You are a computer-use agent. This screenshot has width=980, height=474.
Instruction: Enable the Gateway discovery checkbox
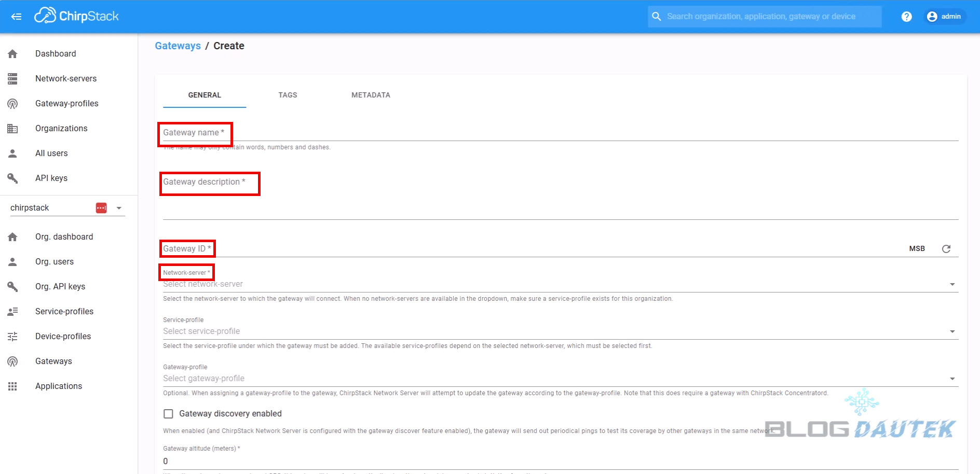coord(168,414)
